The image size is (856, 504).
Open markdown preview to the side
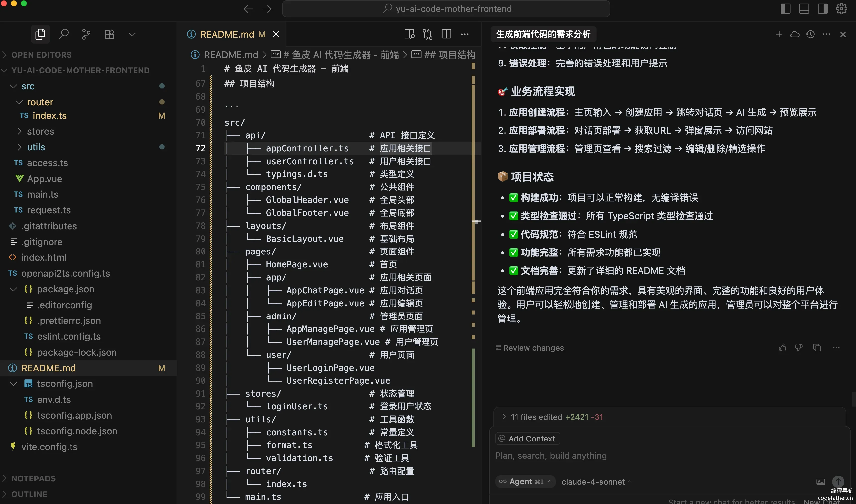tap(409, 34)
